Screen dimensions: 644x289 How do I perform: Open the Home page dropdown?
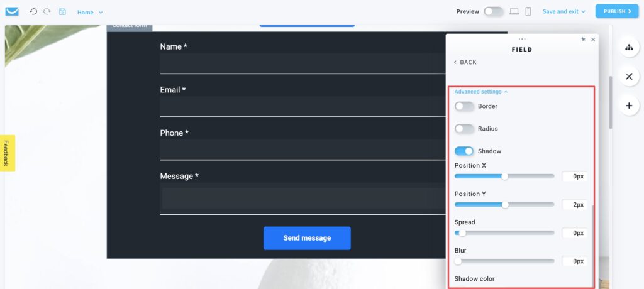pyautogui.click(x=90, y=13)
